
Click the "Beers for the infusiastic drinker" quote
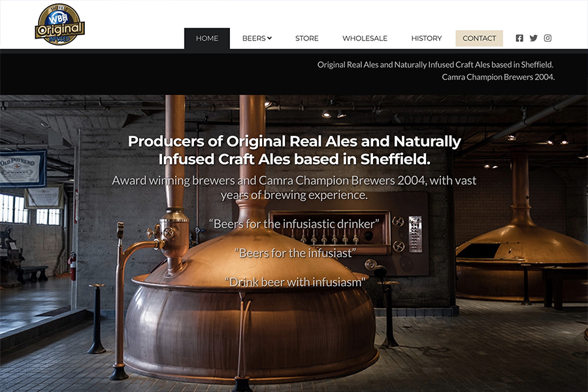pos(294,224)
